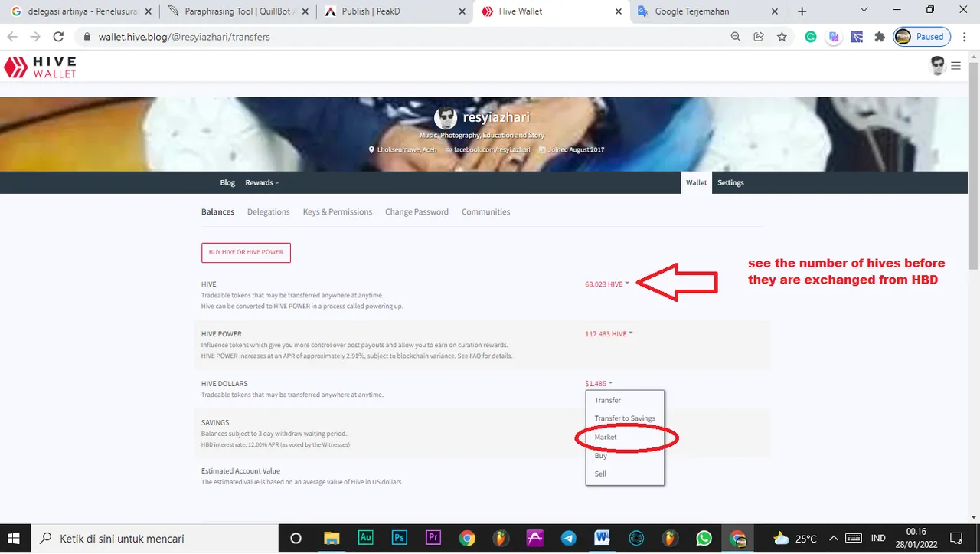Viewport: 980px width, 554px height.
Task: Click the IND language indicator
Action: pyautogui.click(x=878, y=538)
